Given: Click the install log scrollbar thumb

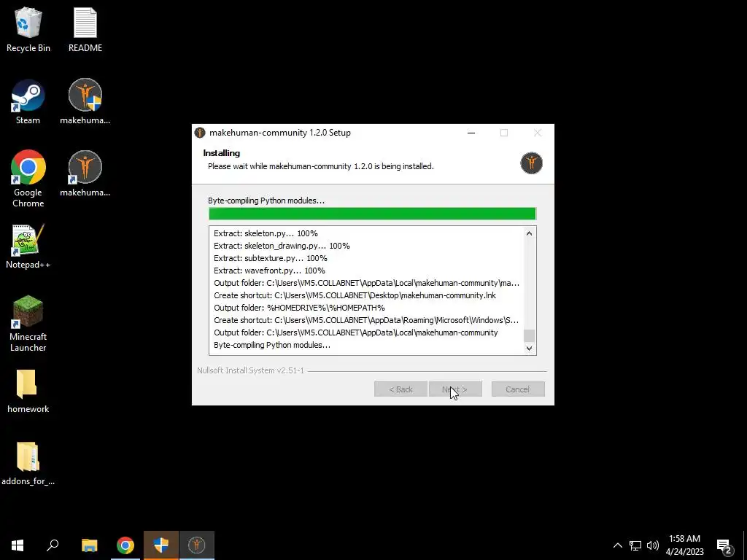Looking at the screenshot, I should point(529,335).
